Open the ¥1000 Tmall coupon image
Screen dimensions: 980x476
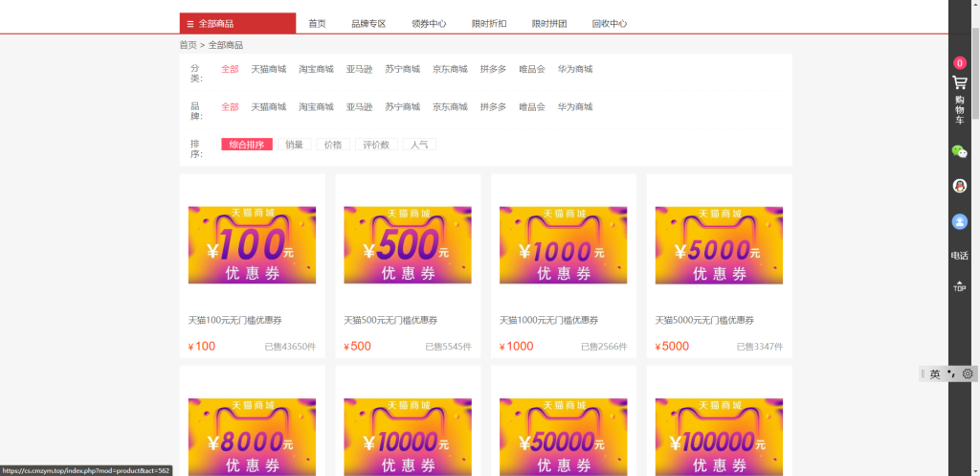tap(563, 245)
